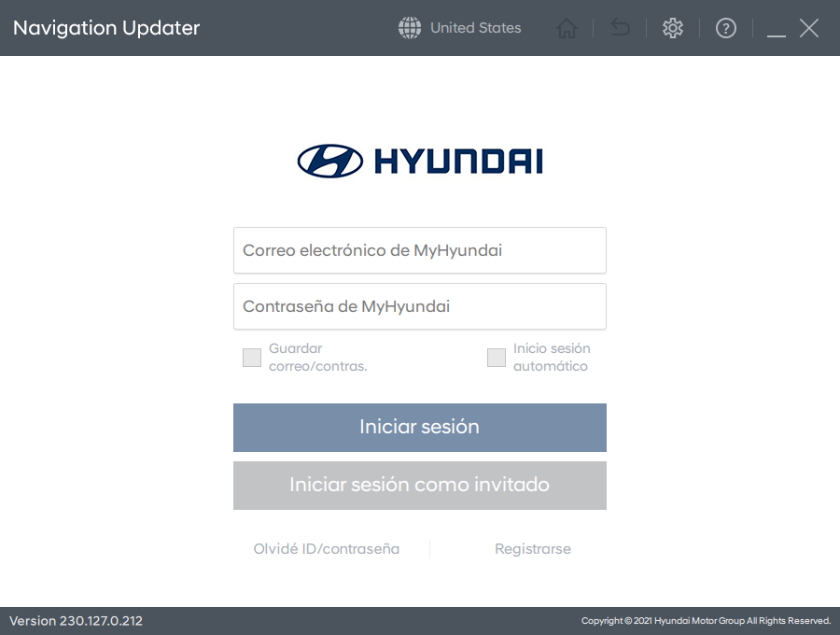Open the Olvidé ID/contraseña link
Screen dimensions: 840x635
tap(327, 549)
